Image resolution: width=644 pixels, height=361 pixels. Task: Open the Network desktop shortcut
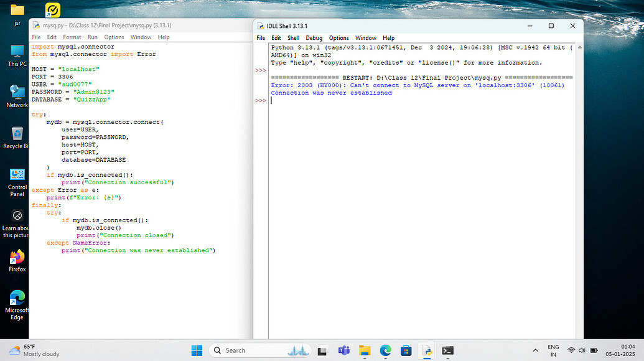click(16, 92)
